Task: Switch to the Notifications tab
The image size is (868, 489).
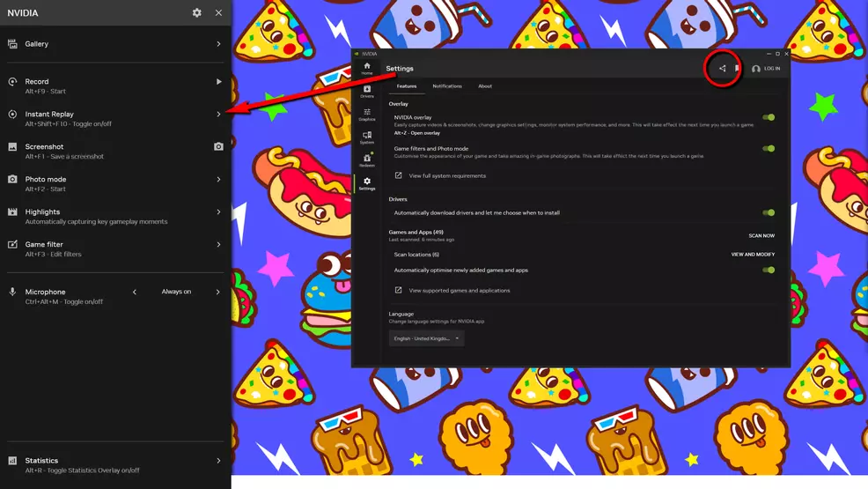Action: (446, 86)
